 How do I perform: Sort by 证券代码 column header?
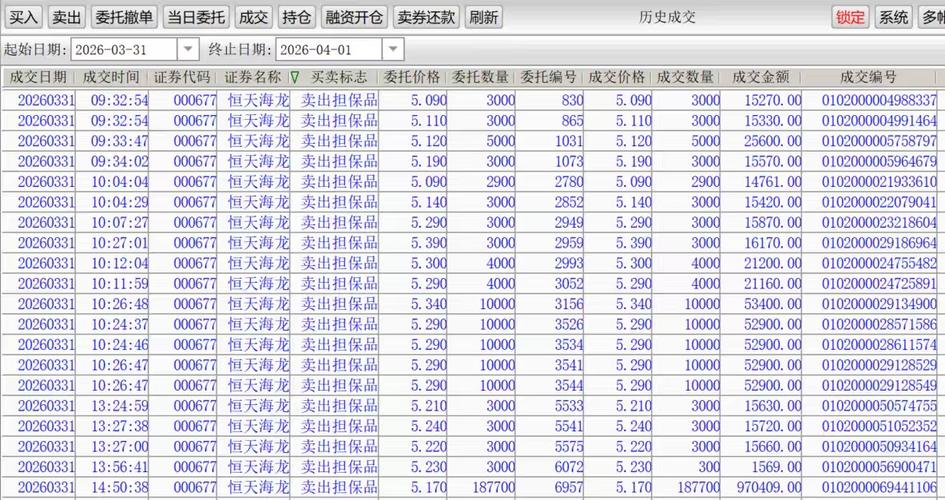coord(182,77)
